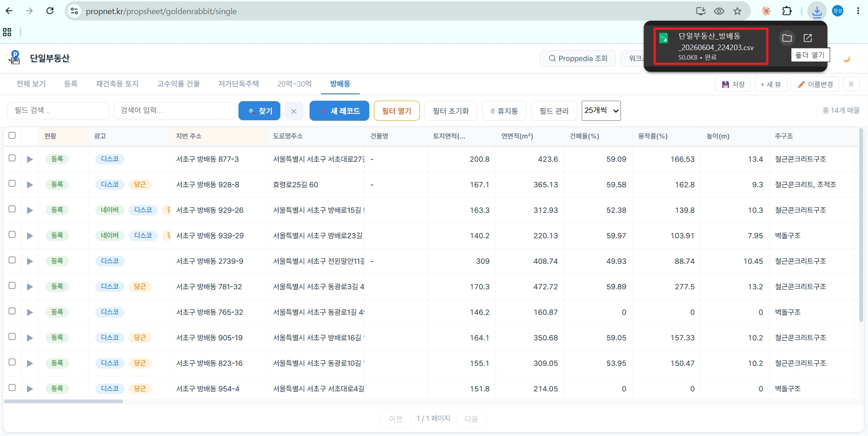
Task: Open the downloaded 단일부동산_방배동 CSV file
Action: click(711, 46)
